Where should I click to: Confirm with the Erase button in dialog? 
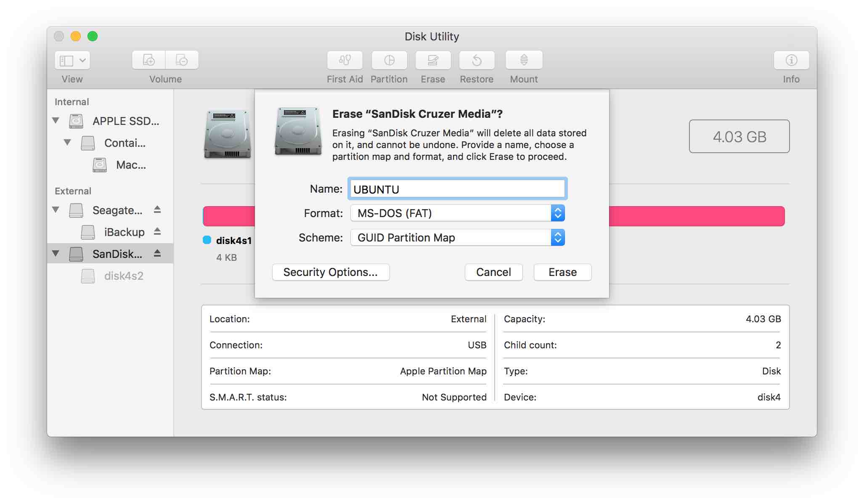pos(562,272)
